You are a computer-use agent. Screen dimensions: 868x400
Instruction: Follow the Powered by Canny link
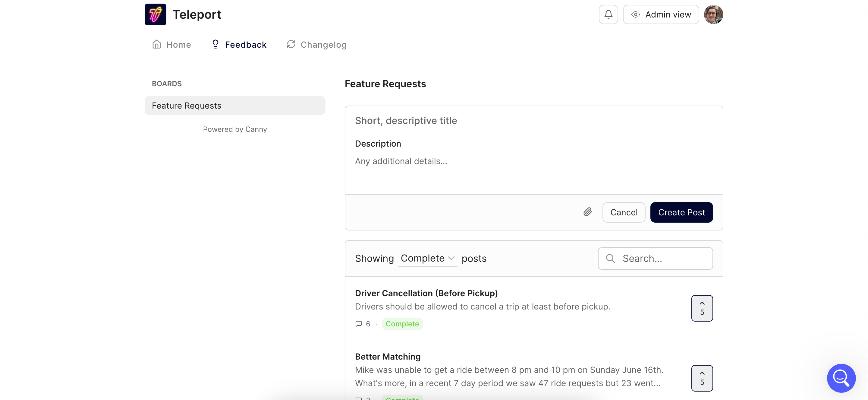pyautogui.click(x=235, y=129)
